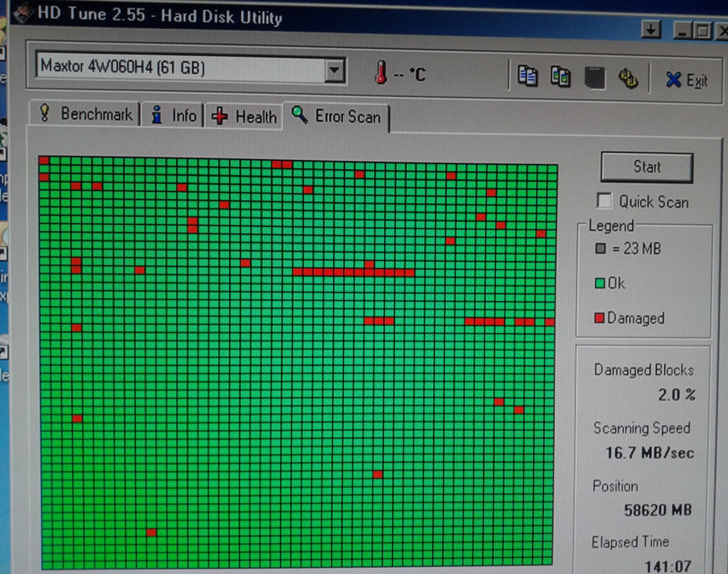The height and width of the screenshot is (574, 728).
Task: Click the '141:07' elapsed time value
Action: [668, 566]
